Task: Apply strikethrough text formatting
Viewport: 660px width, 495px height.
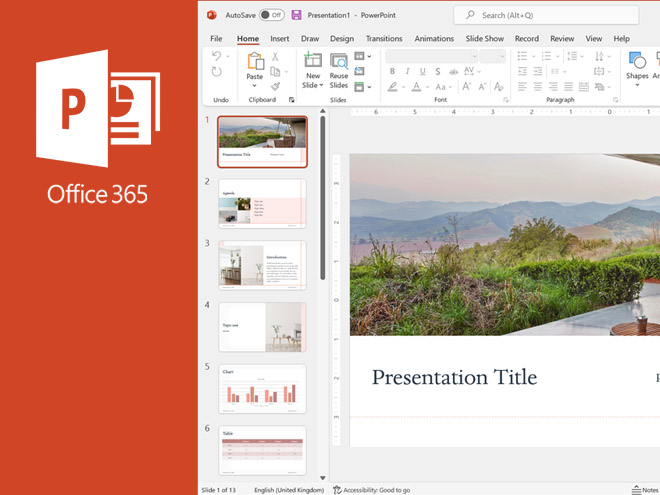Action: click(x=453, y=72)
